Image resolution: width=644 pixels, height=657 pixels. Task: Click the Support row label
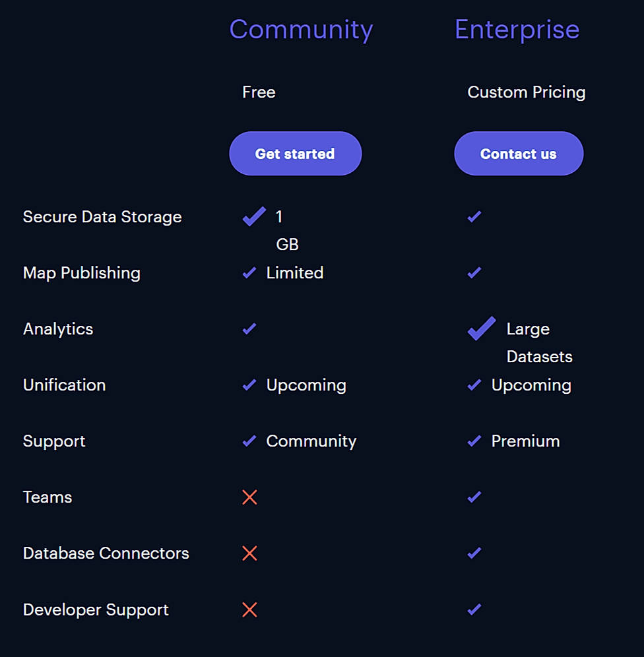tap(54, 442)
